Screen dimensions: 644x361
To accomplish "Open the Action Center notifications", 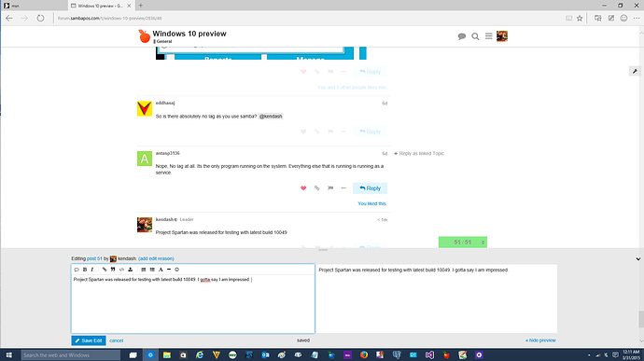I will click(x=615, y=354).
